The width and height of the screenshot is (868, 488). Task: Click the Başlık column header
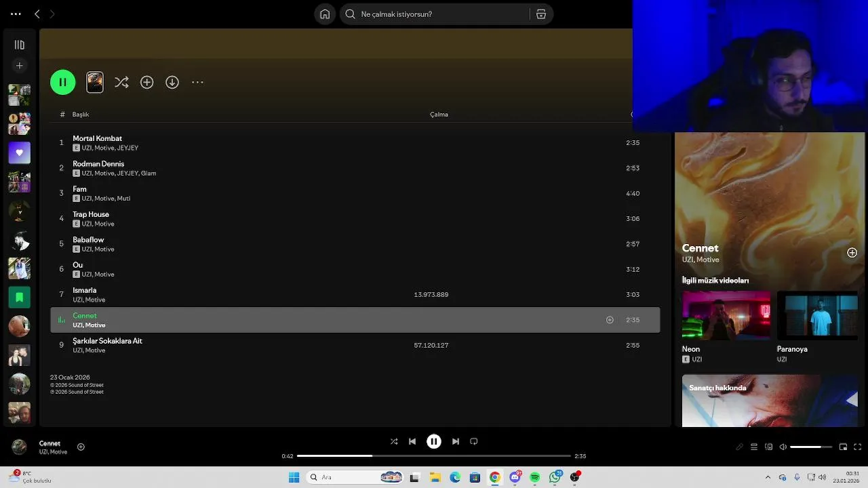point(81,115)
